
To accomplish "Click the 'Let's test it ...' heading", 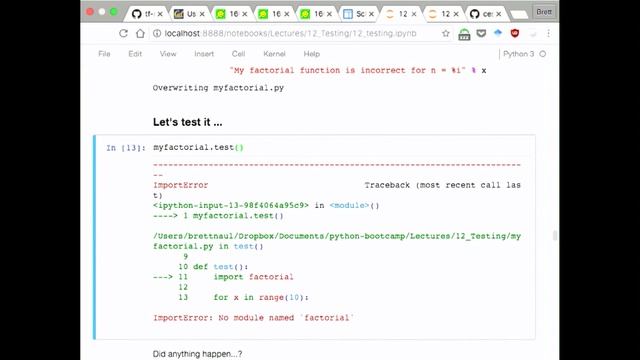I will click(x=187, y=122).
